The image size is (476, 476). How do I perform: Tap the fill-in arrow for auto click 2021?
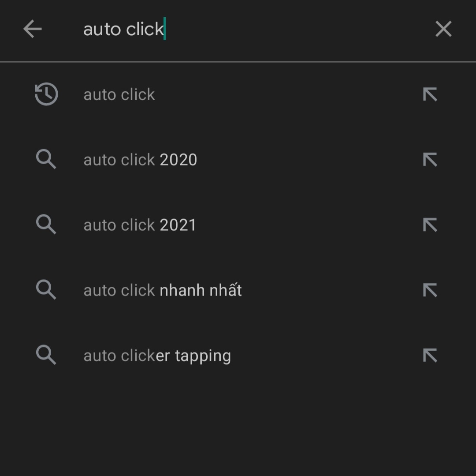click(430, 225)
